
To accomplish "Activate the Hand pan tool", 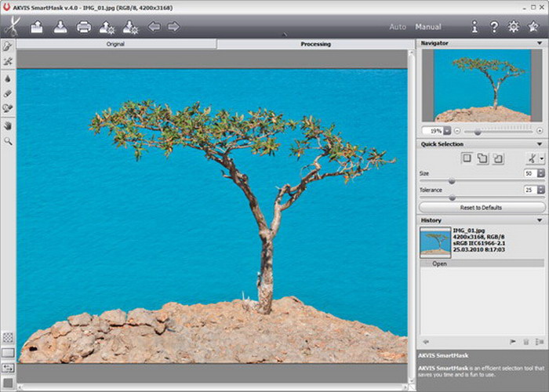I will 8,125.
